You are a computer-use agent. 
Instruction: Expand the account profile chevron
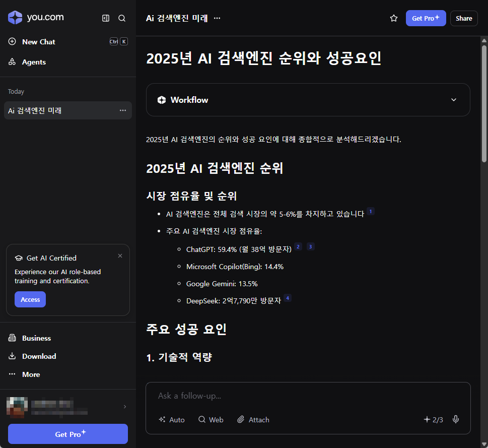click(125, 407)
